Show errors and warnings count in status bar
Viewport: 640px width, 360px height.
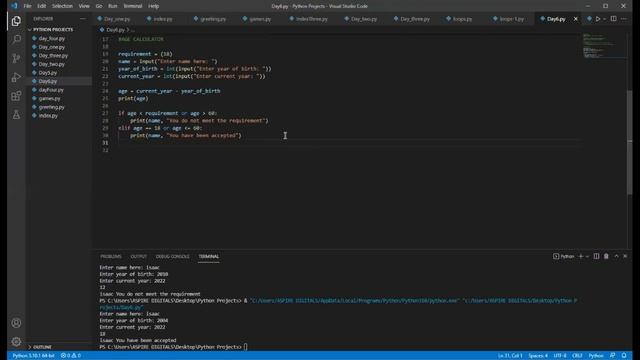pos(71,356)
